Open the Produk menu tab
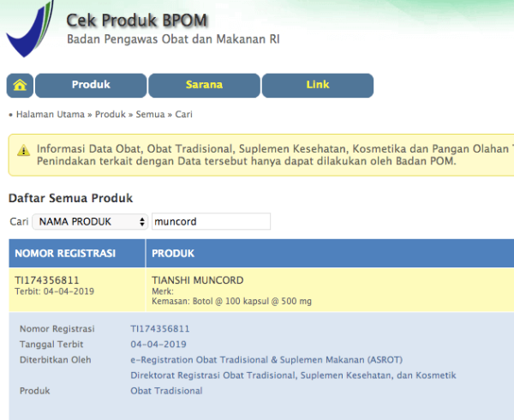Image resolution: width=514 pixels, height=420 pixels. (91, 85)
